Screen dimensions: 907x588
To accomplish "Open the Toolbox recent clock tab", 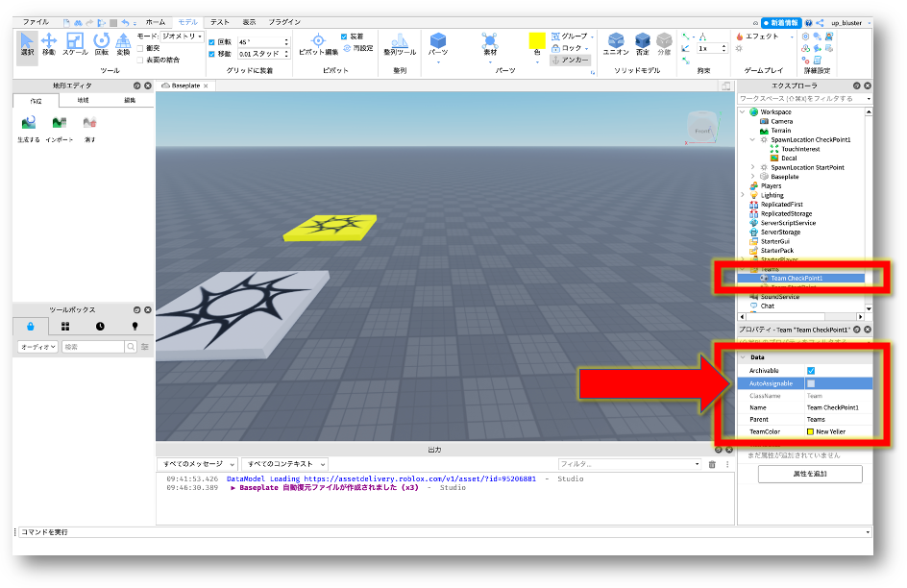I will (x=100, y=327).
